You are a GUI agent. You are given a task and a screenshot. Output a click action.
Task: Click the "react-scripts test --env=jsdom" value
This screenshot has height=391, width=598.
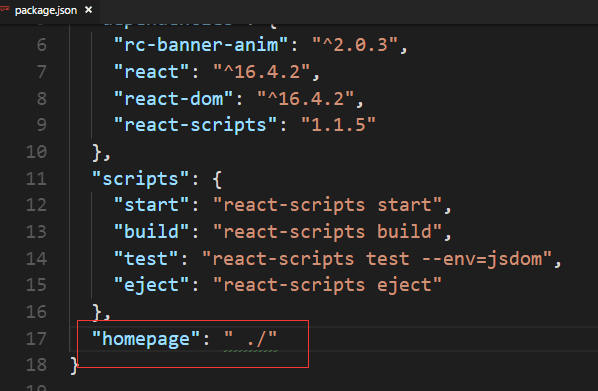click(377, 259)
